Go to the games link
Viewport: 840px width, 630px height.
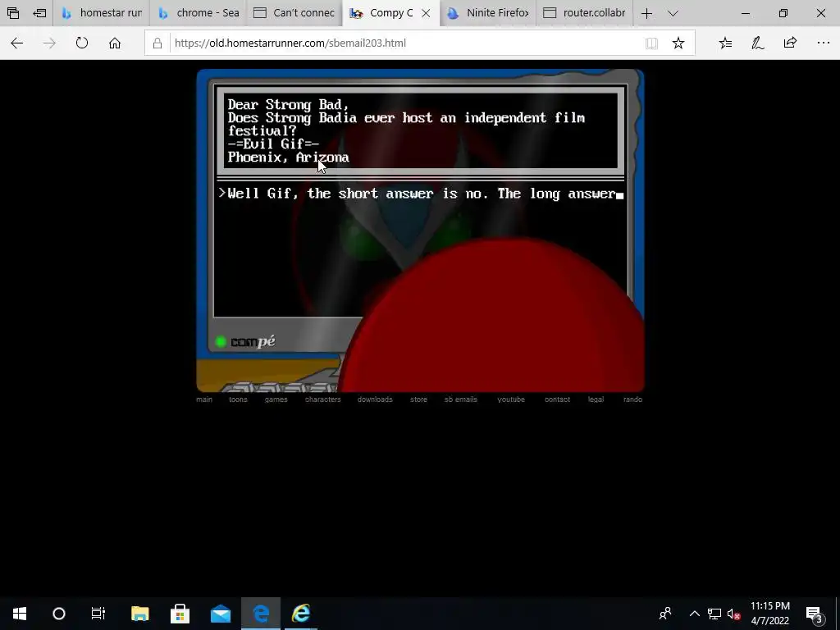coord(276,399)
